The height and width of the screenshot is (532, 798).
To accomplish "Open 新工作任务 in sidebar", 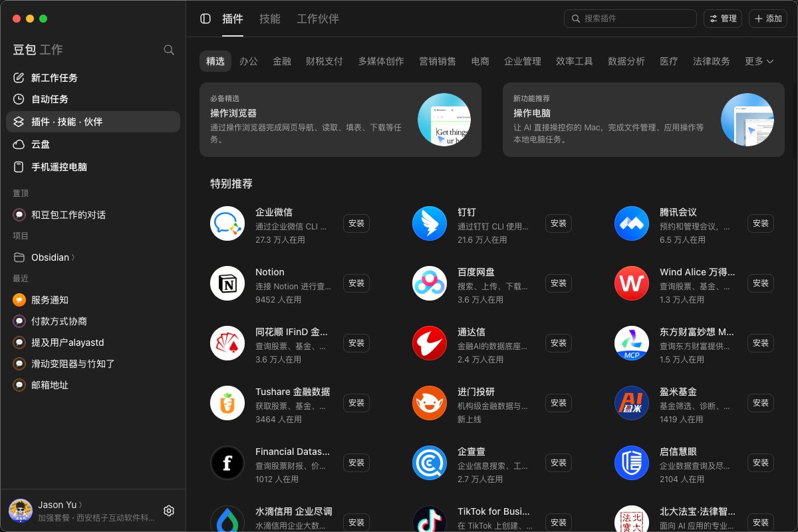I will (x=93, y=78).
